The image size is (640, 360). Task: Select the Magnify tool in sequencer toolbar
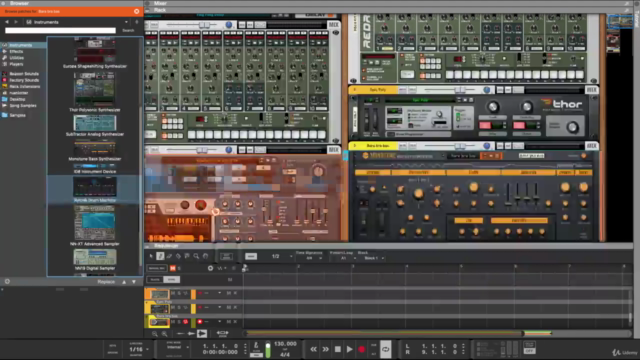pos(196,256)
